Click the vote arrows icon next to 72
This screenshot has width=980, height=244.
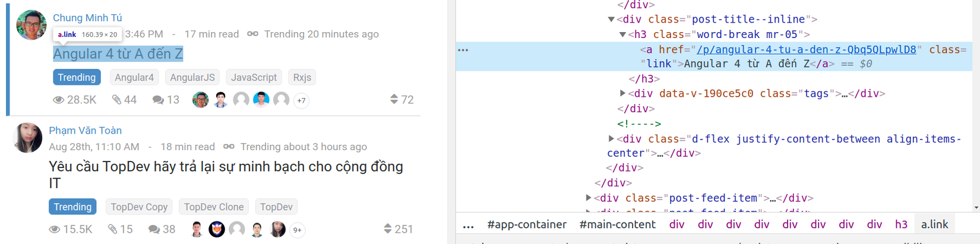[x=394, y=99]
